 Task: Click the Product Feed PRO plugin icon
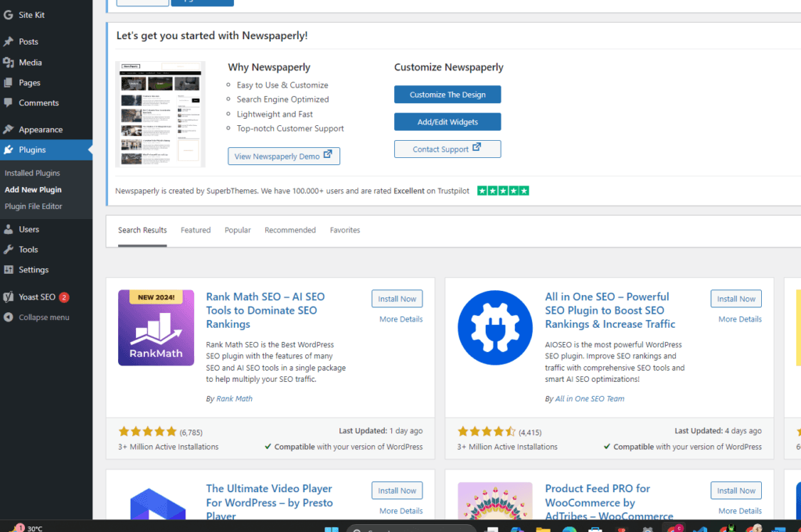(x=495, y=501)
